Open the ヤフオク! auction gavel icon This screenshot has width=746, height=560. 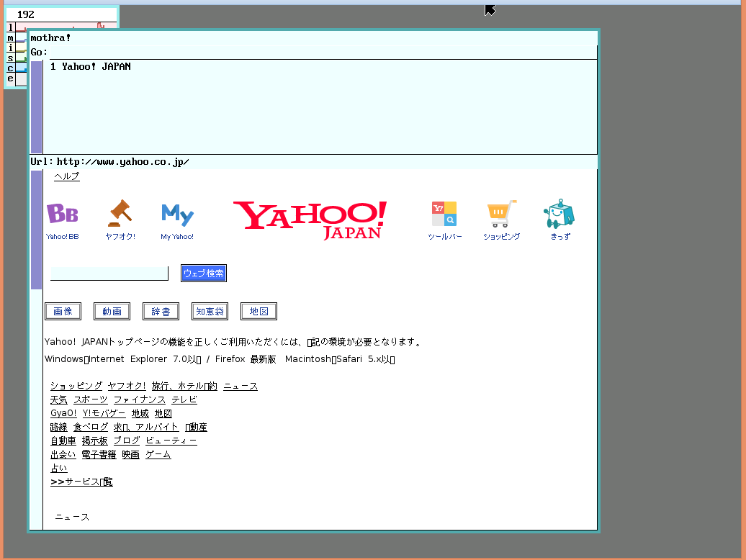(120, 220)
